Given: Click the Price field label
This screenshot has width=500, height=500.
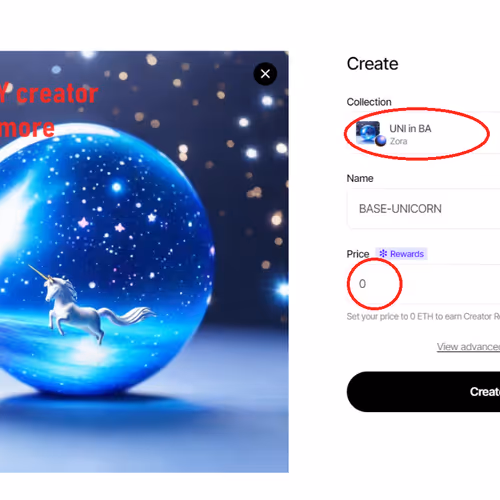Looking at the screenshot, I should pyautogui.click(x=358, y=254).
